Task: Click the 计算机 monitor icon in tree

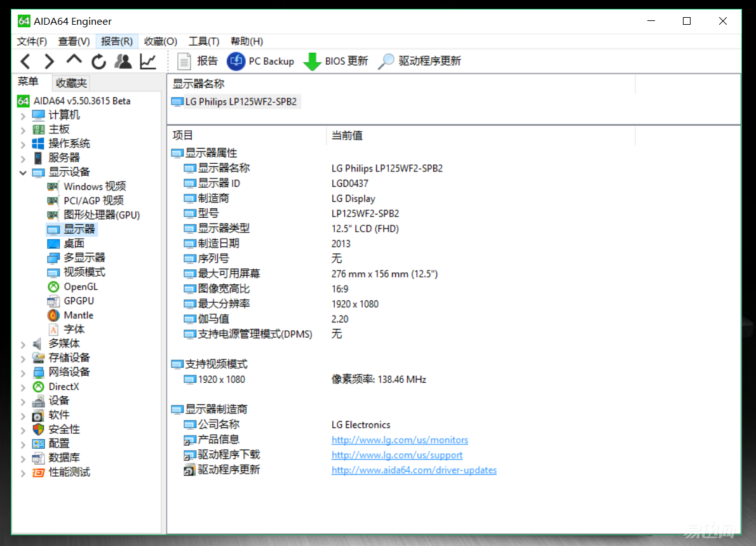Action: coord(38,115)
